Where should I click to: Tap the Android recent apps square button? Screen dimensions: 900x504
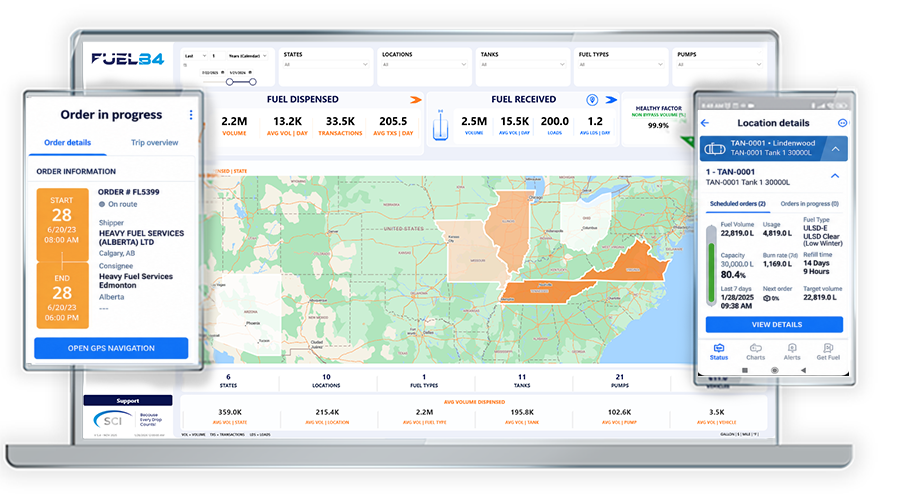tap(744, 371)
